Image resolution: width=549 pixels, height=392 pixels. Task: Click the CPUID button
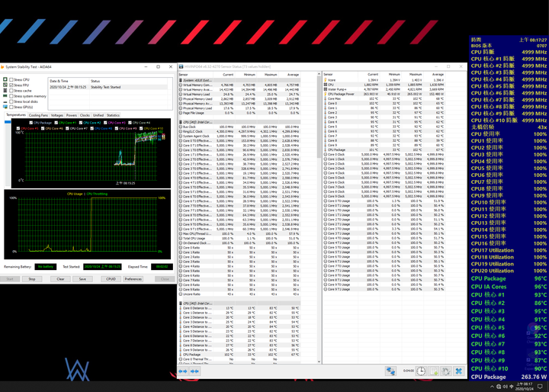(x=111, y=279)
